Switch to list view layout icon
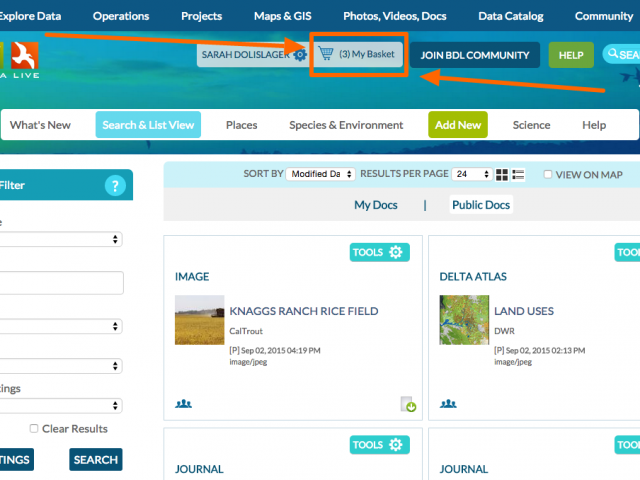Screen dimensions: 640x480 [518, 175]
